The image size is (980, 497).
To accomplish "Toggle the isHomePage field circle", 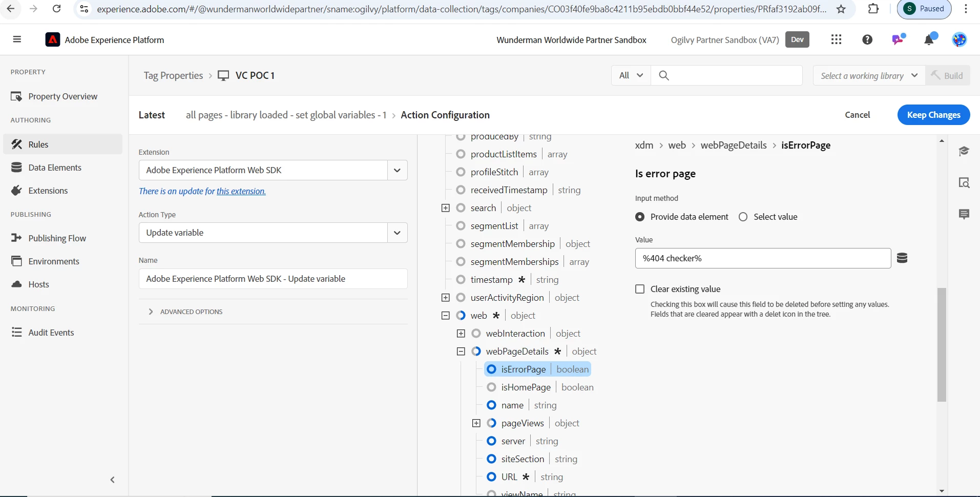I will pyautogui.click(x=491, y=387).
